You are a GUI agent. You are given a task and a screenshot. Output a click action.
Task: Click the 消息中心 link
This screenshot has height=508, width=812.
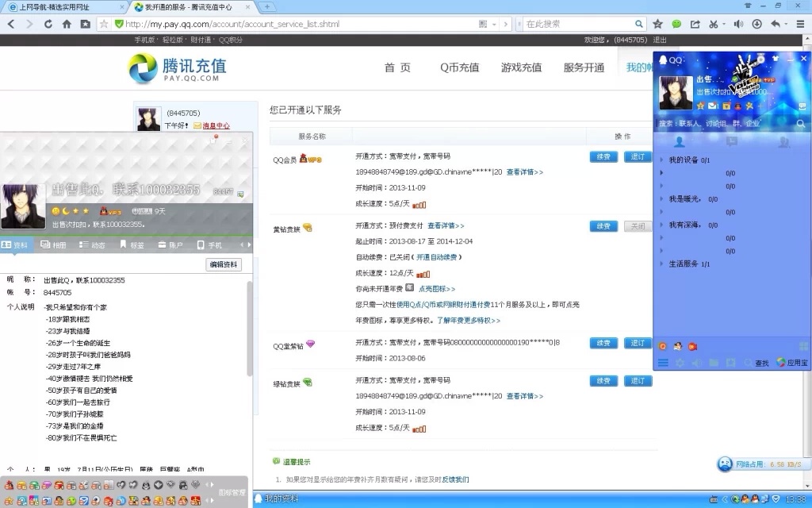(216, 125)
